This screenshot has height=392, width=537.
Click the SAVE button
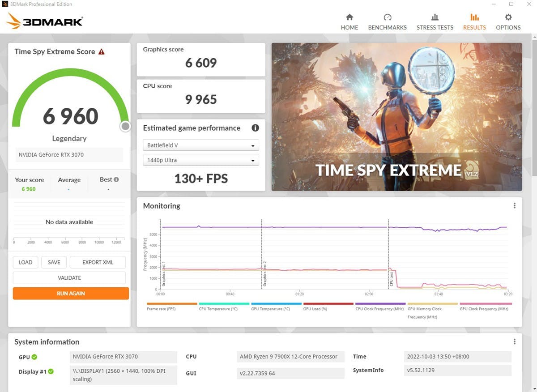click(54, 262)
